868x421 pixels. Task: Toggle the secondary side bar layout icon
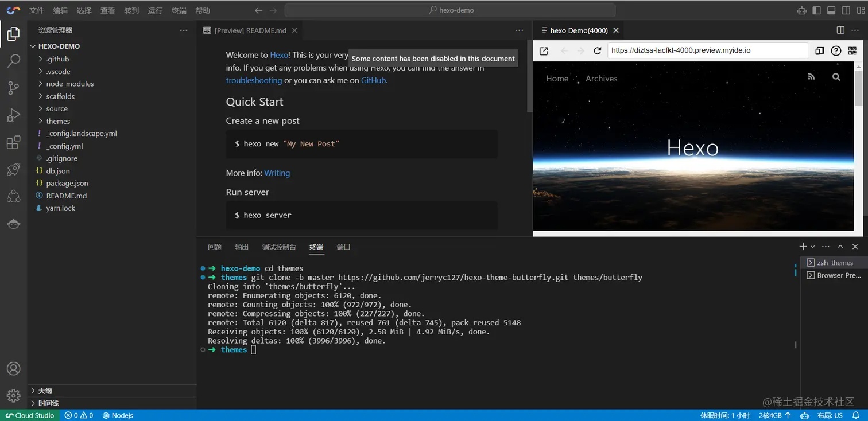(x=846, y=10)
